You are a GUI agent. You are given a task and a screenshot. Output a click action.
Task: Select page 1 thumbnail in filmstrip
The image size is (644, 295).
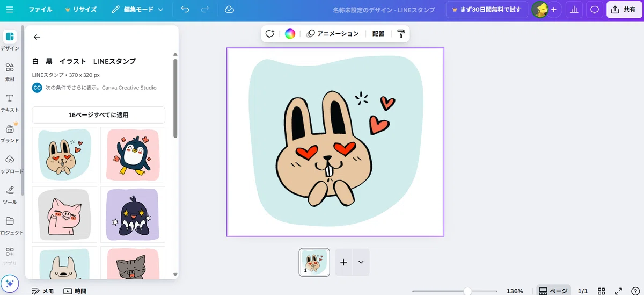click(x=314, y=262)
